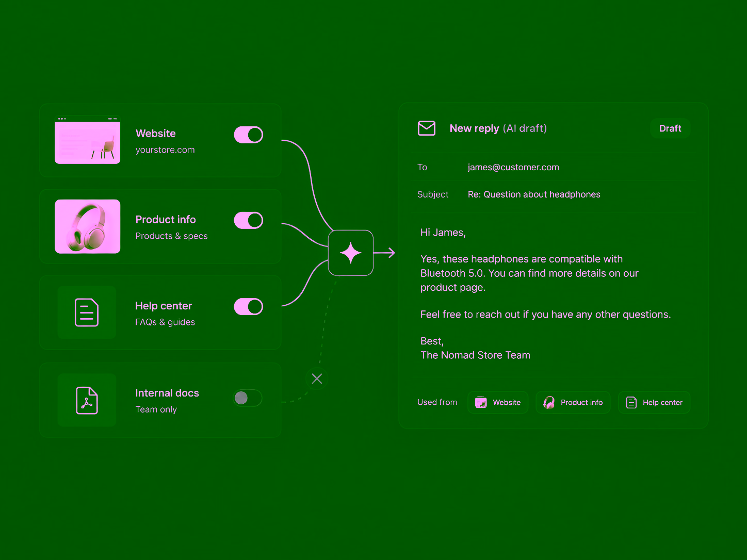Click the Internal docs PDF file icon
747x560 pixels.
coord(87,400)
